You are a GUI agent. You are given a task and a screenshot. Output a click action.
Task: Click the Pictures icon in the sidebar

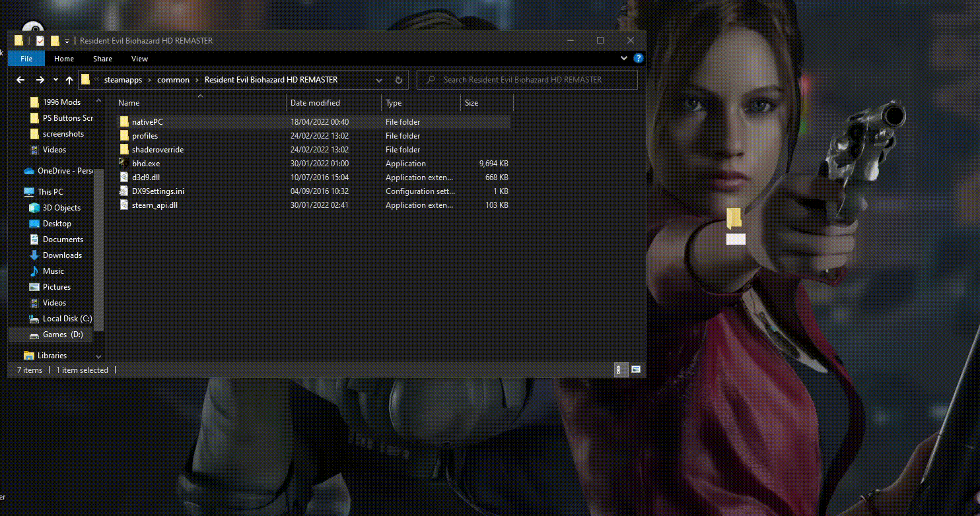[x=35, y=287]
